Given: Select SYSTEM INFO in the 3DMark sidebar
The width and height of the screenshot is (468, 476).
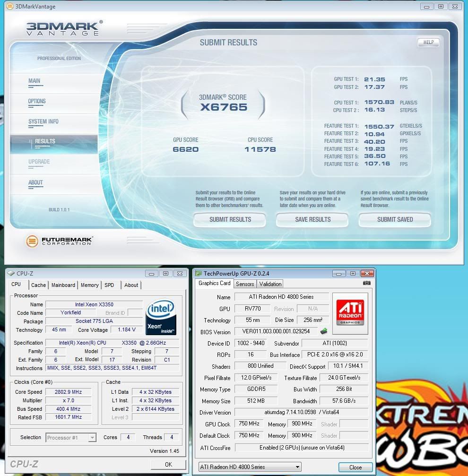Looking at the screenshot, I should [43, 121].
